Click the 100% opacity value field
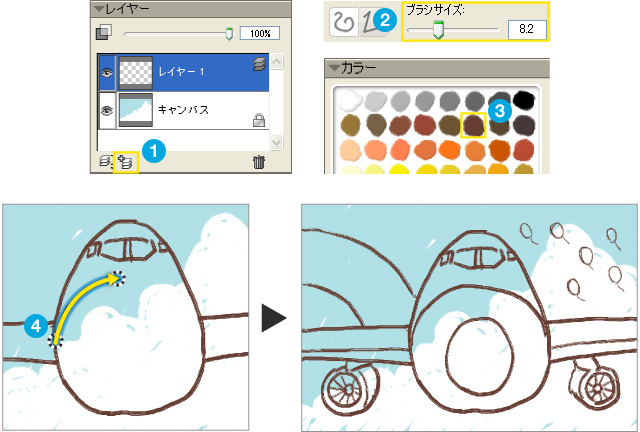The image size is (640, 432). tap(260, 33)
